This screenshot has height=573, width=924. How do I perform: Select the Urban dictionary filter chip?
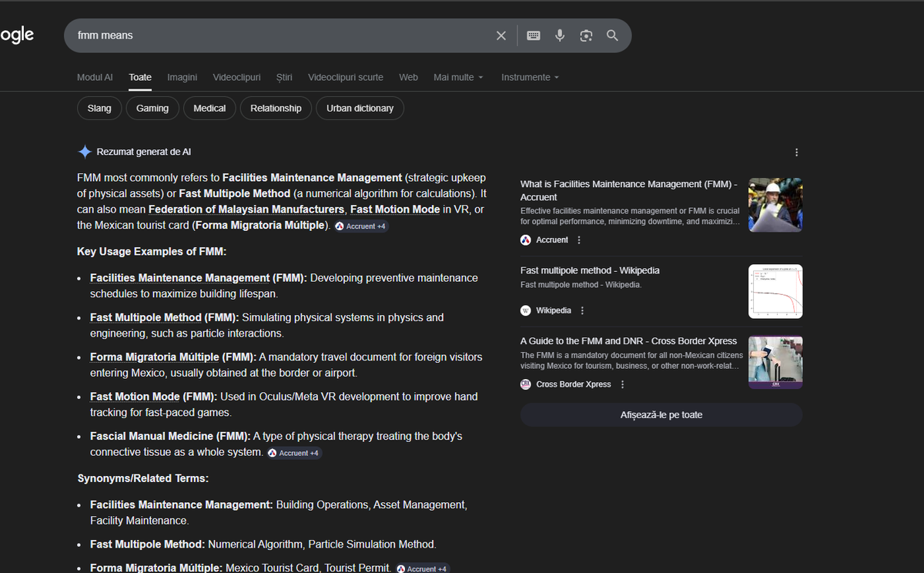coord(360,109)
